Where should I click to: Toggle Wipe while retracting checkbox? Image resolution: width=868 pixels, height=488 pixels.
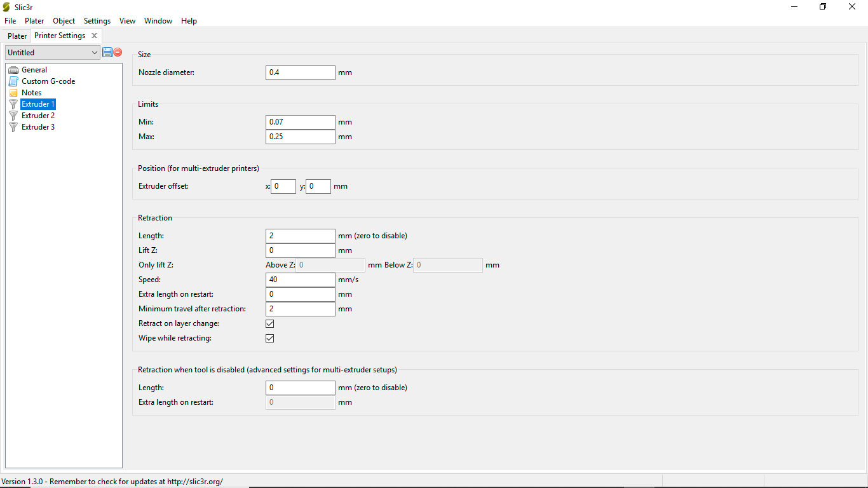point(269,338)
